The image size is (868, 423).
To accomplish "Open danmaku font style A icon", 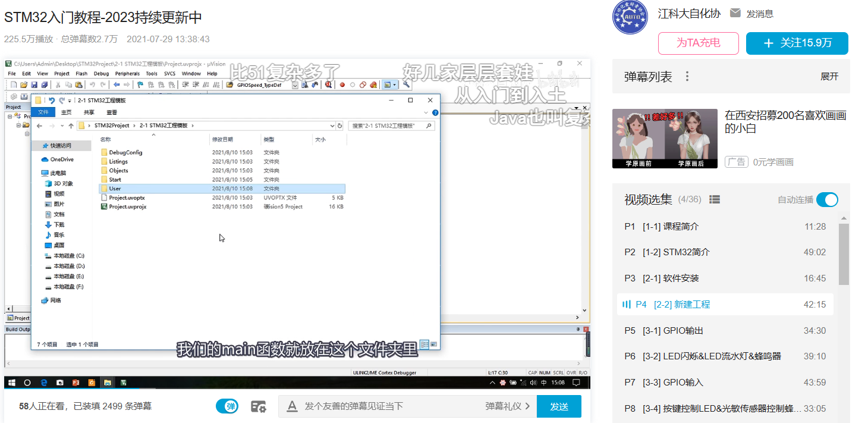I will click(x=291, y=406).
